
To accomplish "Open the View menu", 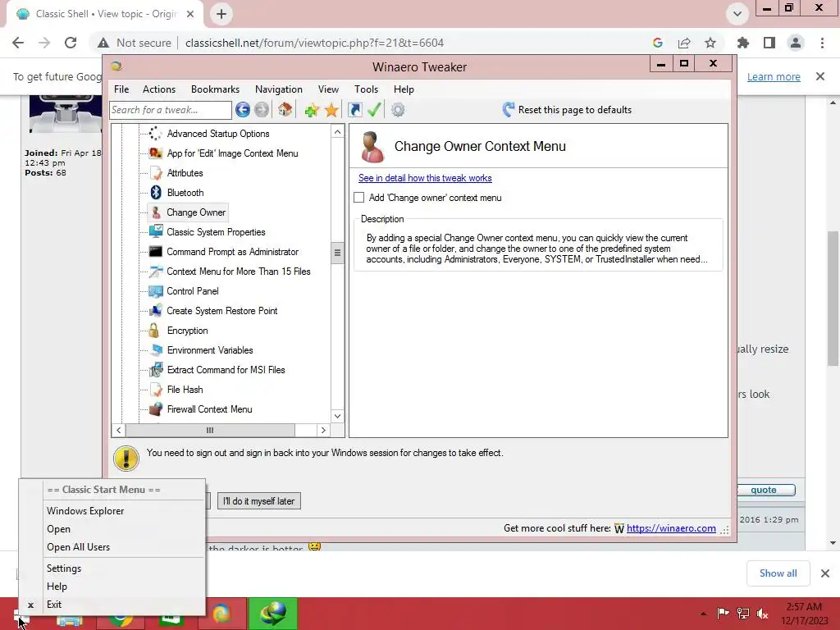I will [328, 89].
